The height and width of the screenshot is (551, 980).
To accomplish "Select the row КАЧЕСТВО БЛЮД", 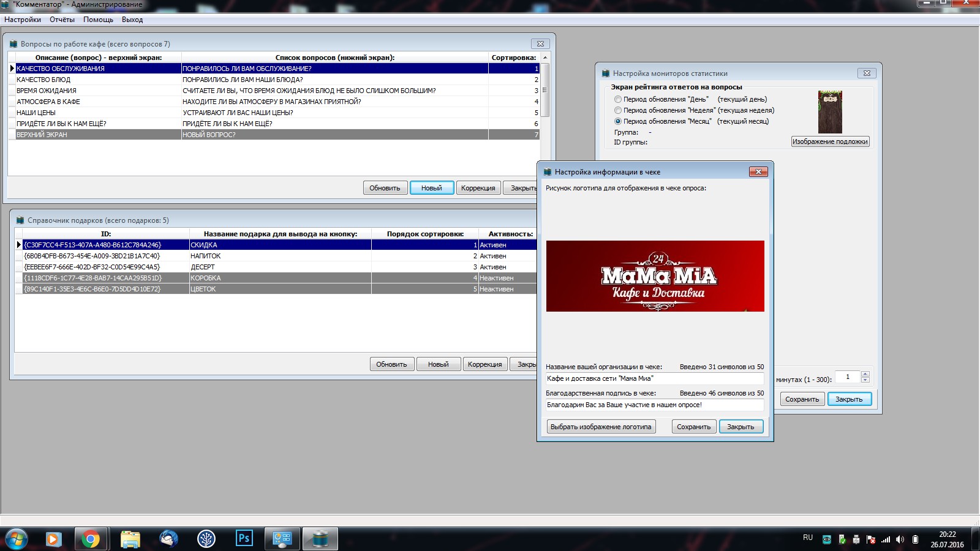I will coord(274,80).
